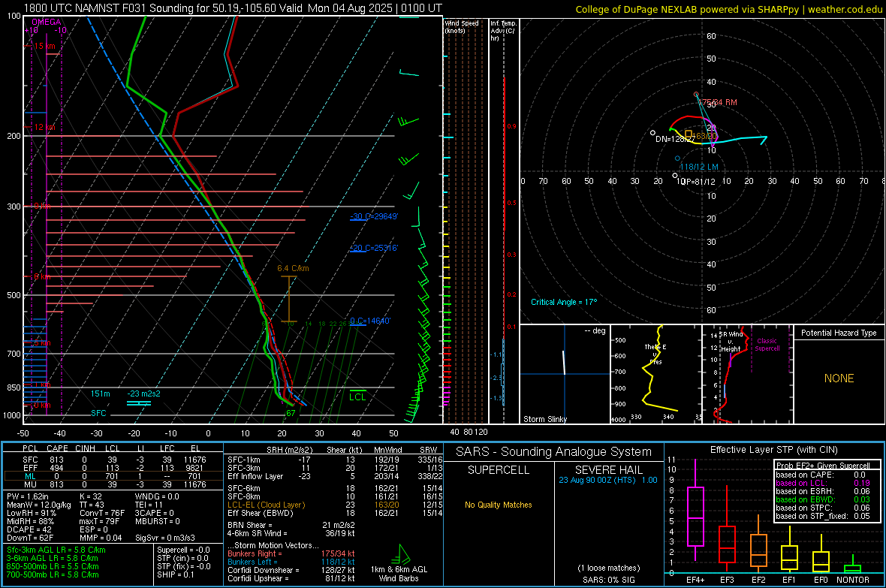Select the LCL-EL (Cloud Layer) row
The width and height of the screenshot is (886, 588).
(x=335, y=505)
